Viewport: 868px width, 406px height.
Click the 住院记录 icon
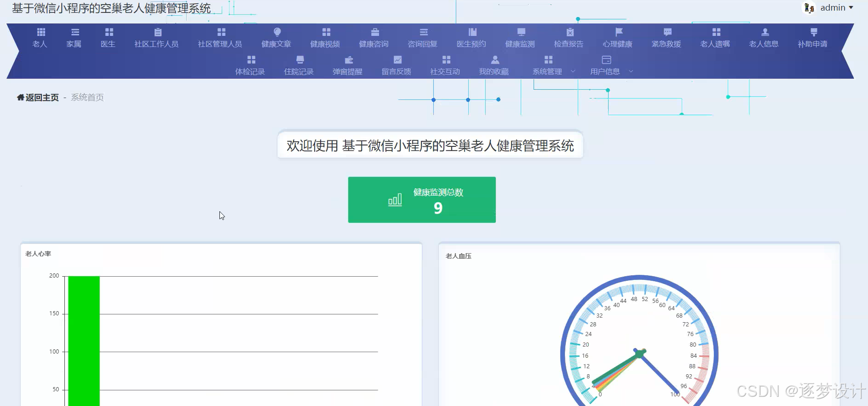coord(300,59)
